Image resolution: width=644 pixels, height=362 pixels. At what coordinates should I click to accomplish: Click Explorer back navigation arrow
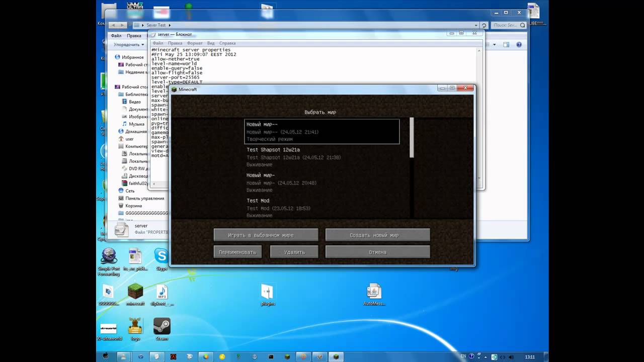[x=114, y=25]
